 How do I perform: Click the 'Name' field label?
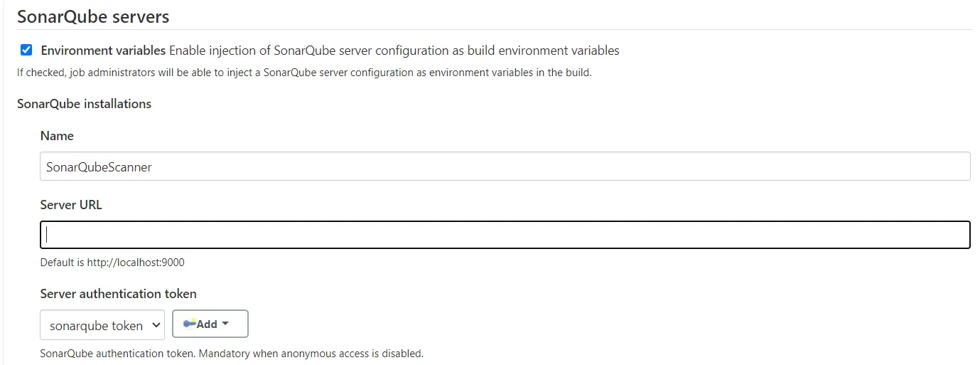tap(57, 136)
